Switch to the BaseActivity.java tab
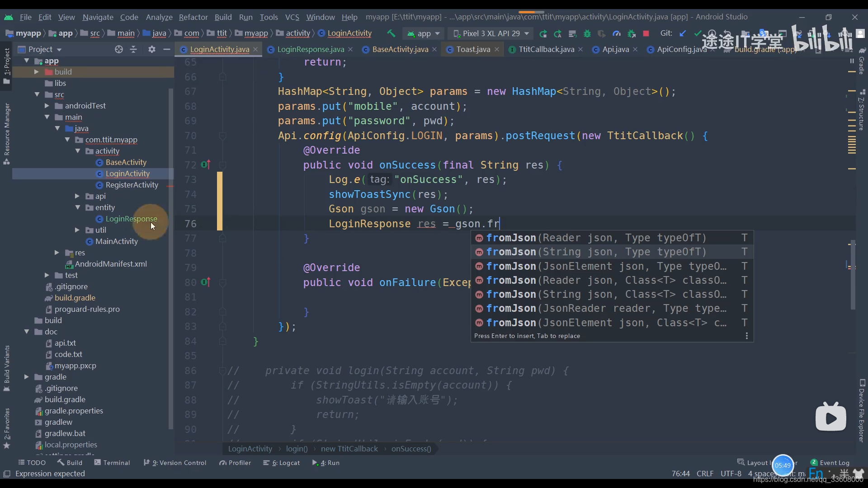 pyautogui.click(x=400, y=49)
